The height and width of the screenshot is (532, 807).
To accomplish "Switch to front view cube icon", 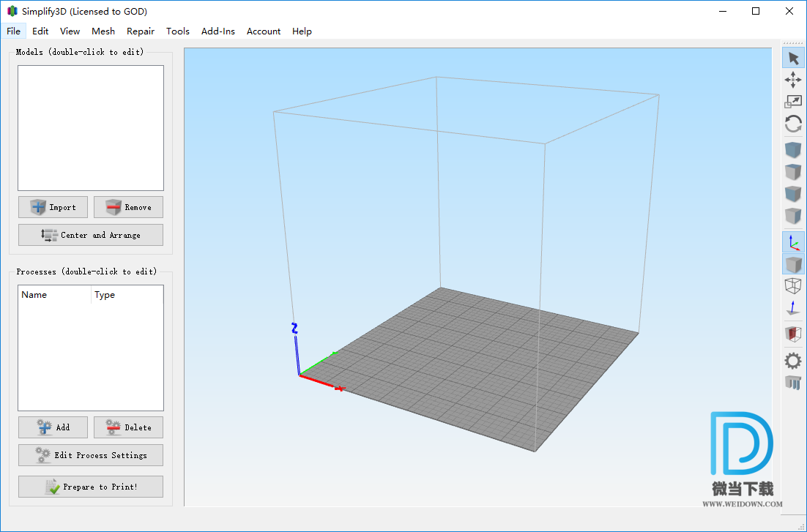I will (x=793, y=193).
